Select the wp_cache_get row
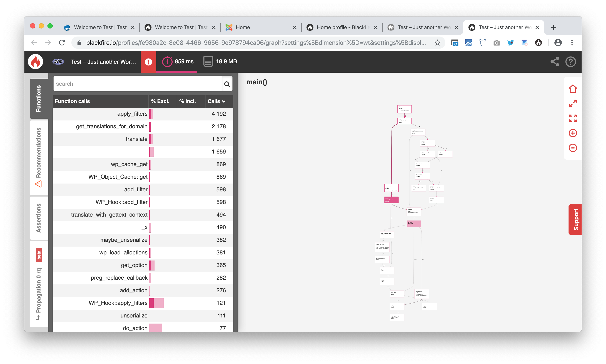The width and height of the screenshot is (606, 364). pos(143,164)
